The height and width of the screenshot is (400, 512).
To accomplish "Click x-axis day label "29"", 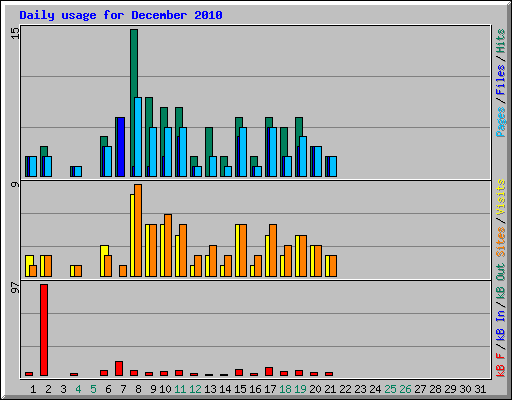I will (x=450, y=389).
